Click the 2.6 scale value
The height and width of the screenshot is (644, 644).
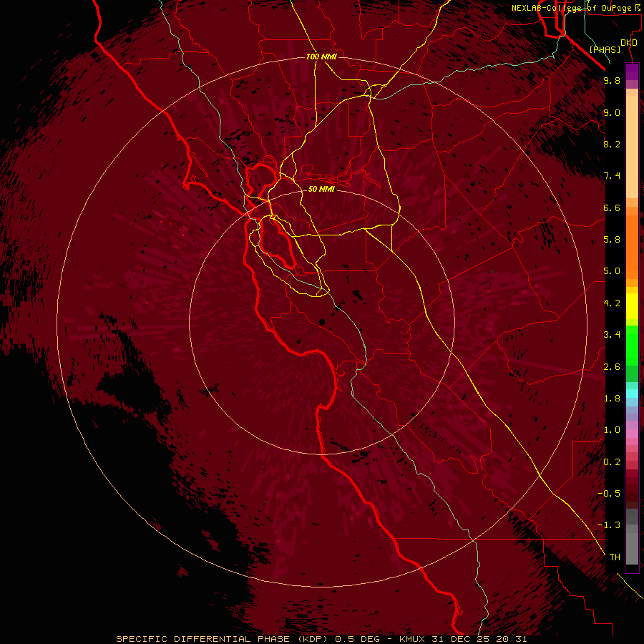click(612, 367)
